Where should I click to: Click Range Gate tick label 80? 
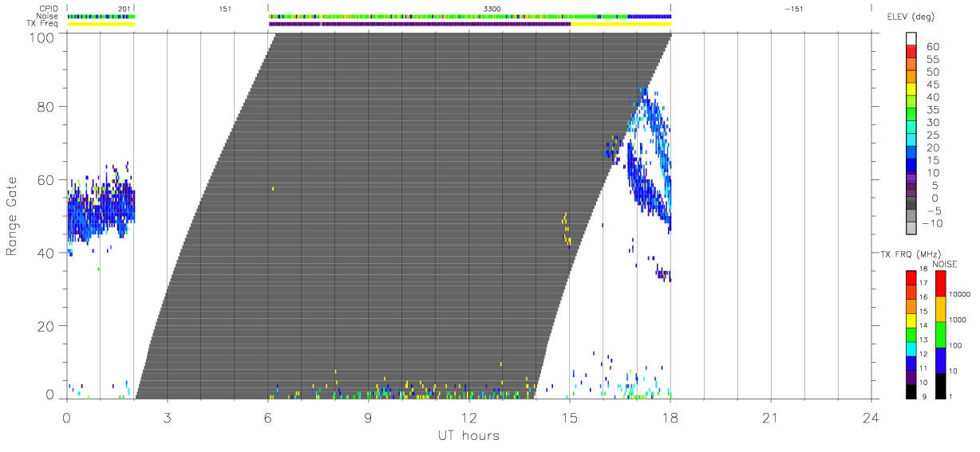tap(45, 107)
